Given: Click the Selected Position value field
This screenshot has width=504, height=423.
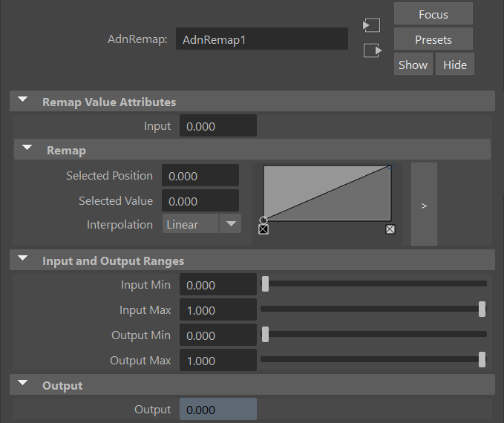Looking at the screenshot, I should (200, 176).
